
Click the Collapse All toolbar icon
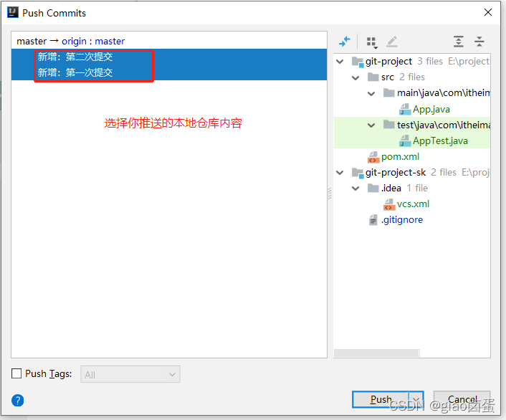pyautogui.click(x=479, y=42)
